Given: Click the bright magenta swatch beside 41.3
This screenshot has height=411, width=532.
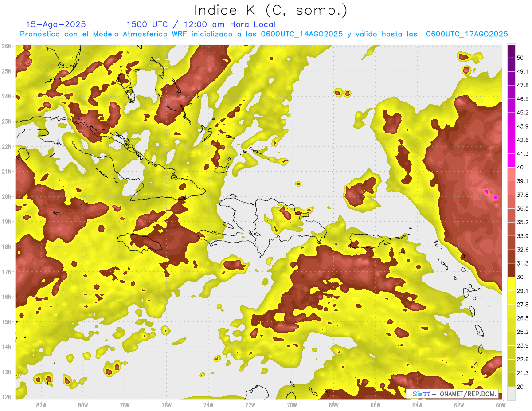Looking at the screenshot, I should point(511,160).
